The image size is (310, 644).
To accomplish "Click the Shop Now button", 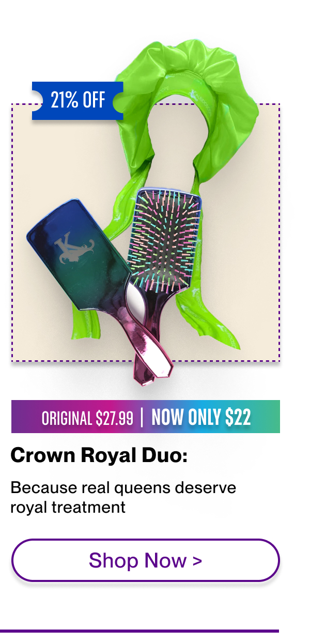I will (145, 560).
